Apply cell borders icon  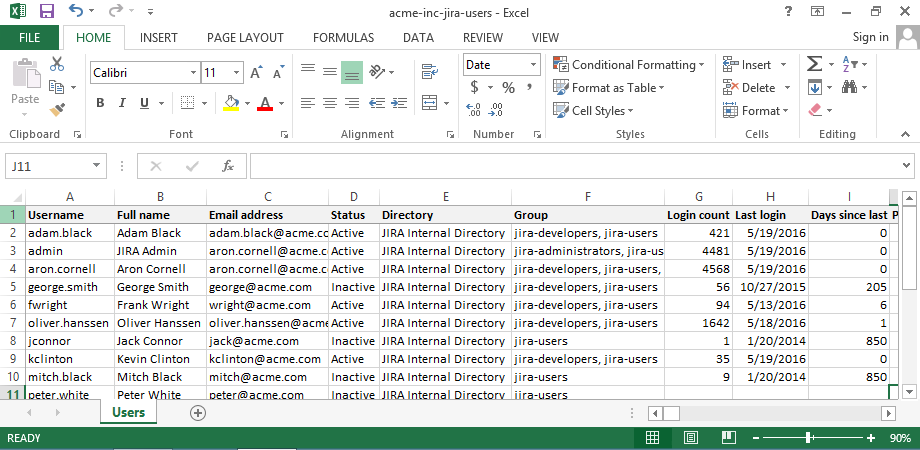187,103
